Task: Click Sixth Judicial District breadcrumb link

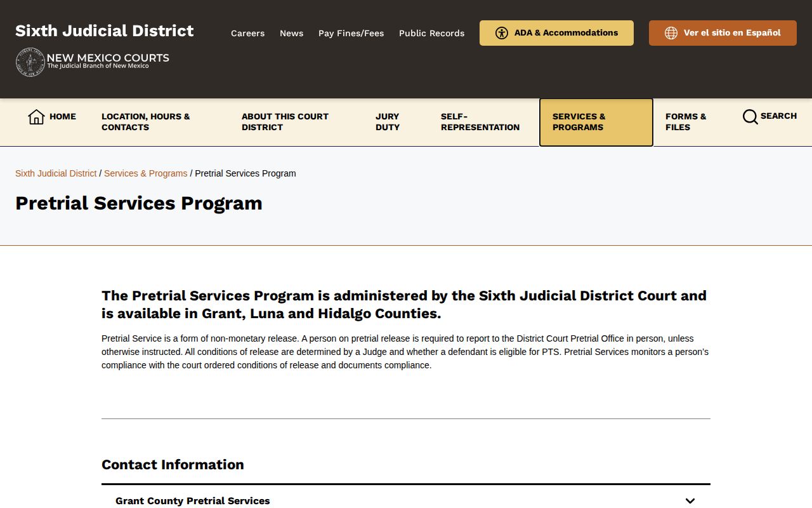Action: [x=56, y=173]
